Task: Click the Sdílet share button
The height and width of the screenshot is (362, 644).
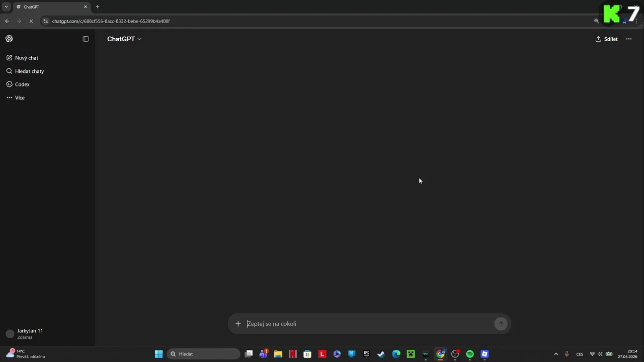Action: (x=606, y=39)
